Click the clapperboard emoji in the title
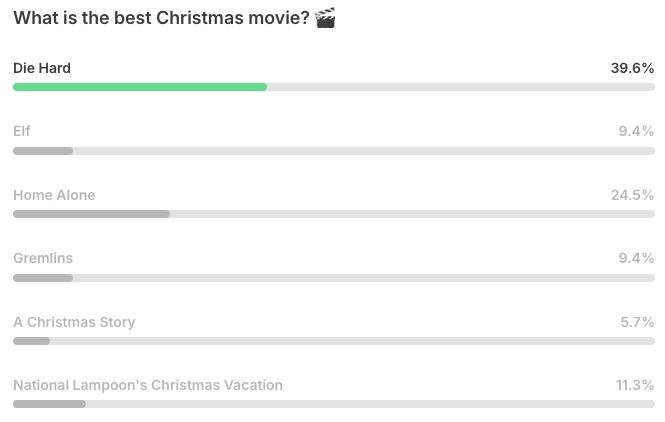 325,18
